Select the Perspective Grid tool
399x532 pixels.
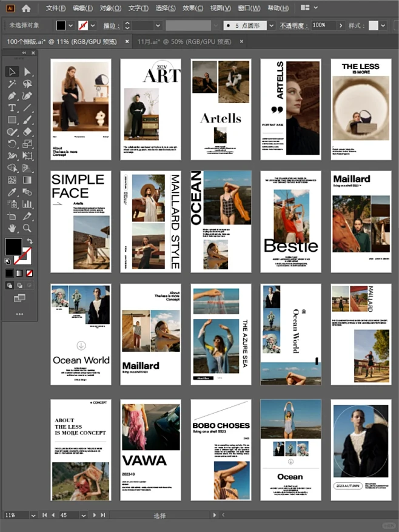[x=27, y=168]
